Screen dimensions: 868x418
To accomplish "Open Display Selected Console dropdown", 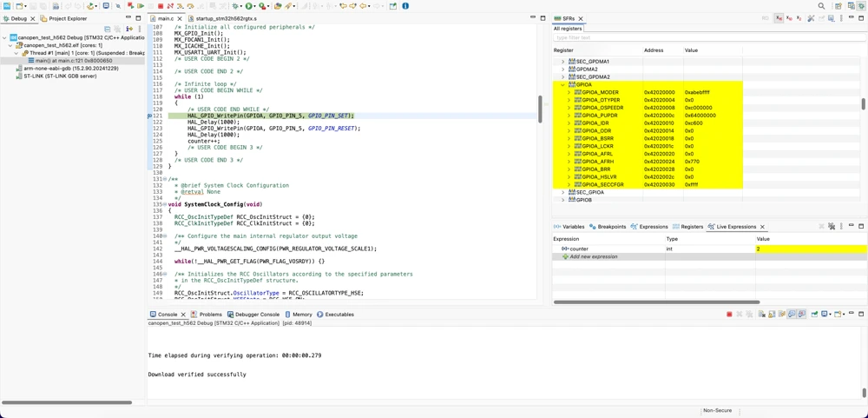I will coord(831,315).
